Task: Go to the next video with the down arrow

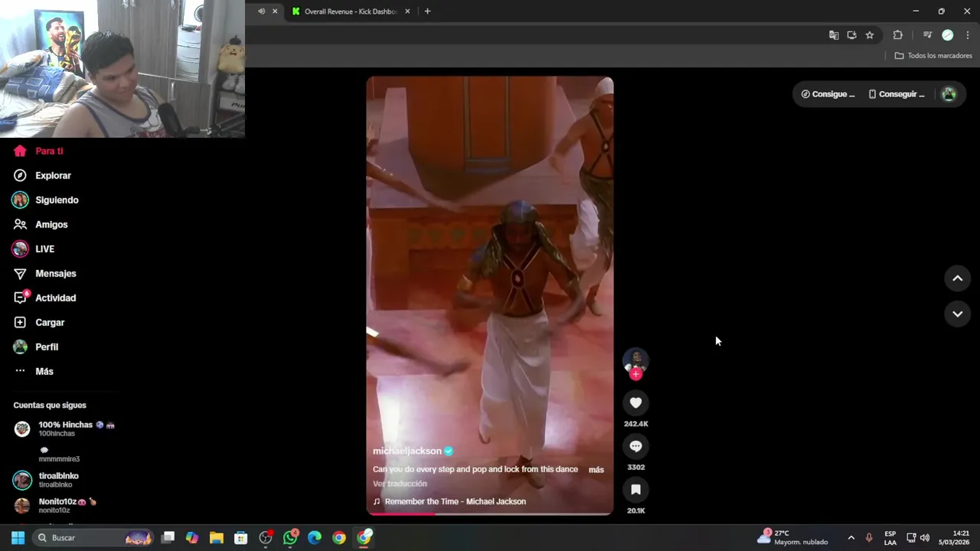Action: point(957,314)
